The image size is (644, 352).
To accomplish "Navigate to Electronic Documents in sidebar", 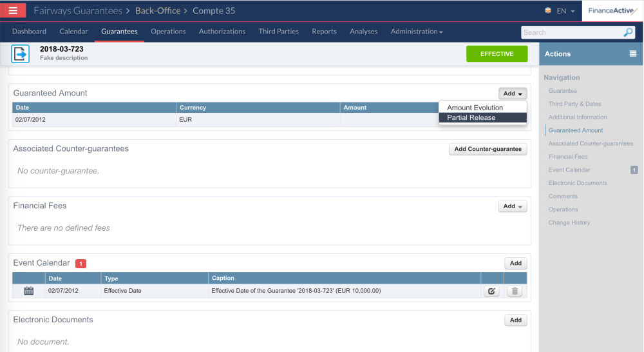I will [x=578, y=183].
